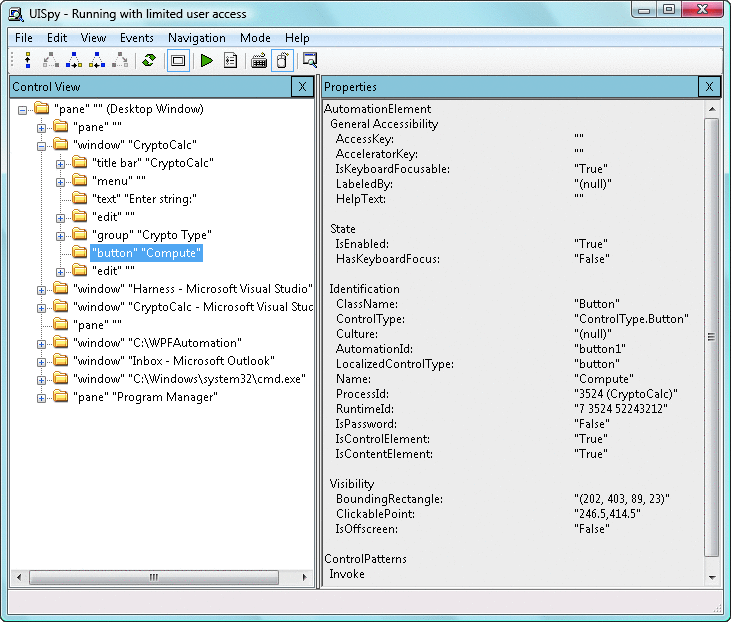The width and height of the screenshot is (731, 622).
Task: Click the window magnifier icon in toolbar
Action: coord(310,60)
